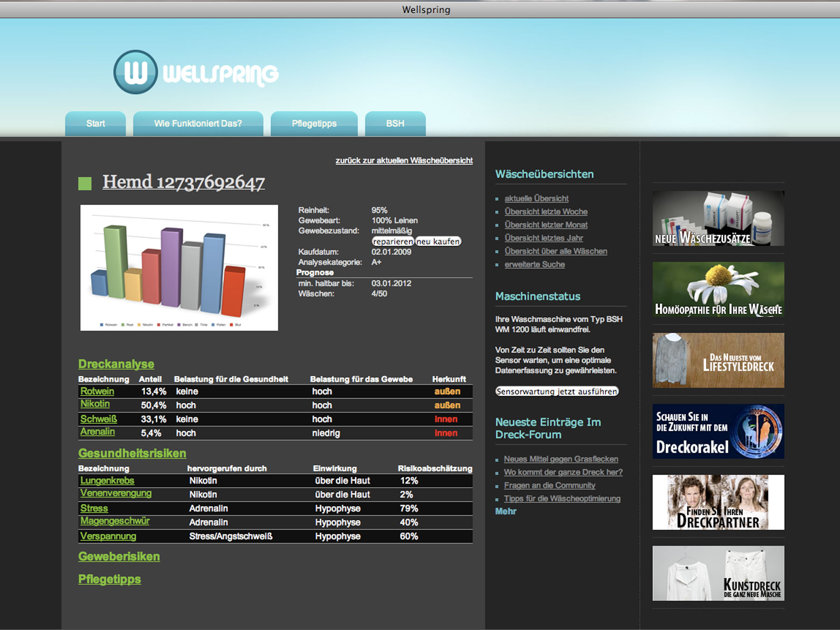Select the Pflegetipps navigation tab
The width and height of the screenshot is (840, 630).
[x=314, y=124]
